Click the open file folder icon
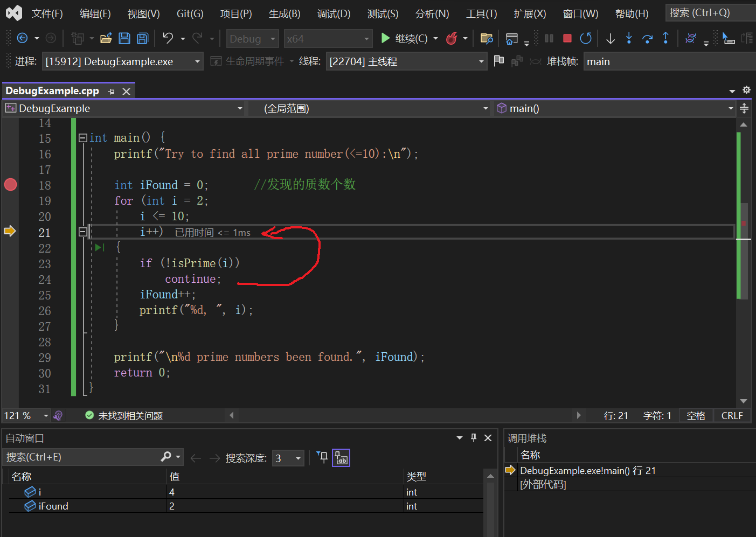 (x=106, y=38)
